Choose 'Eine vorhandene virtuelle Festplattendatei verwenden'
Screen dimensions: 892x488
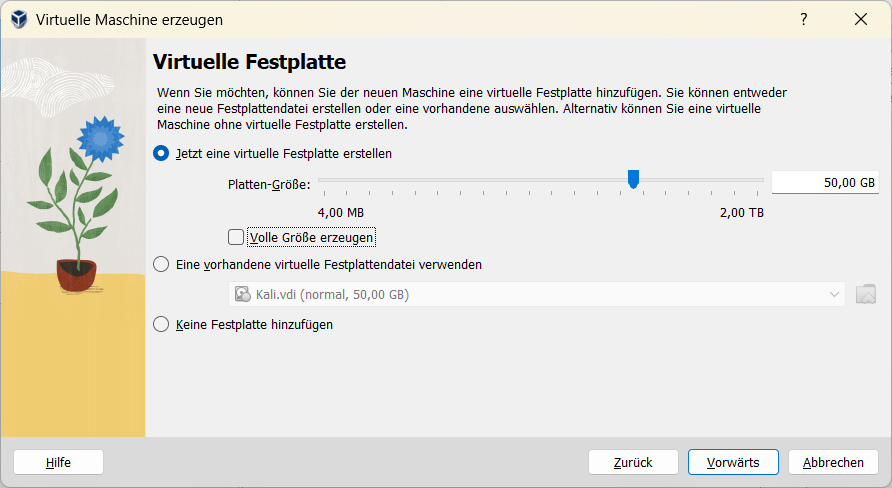coord(161,265)
